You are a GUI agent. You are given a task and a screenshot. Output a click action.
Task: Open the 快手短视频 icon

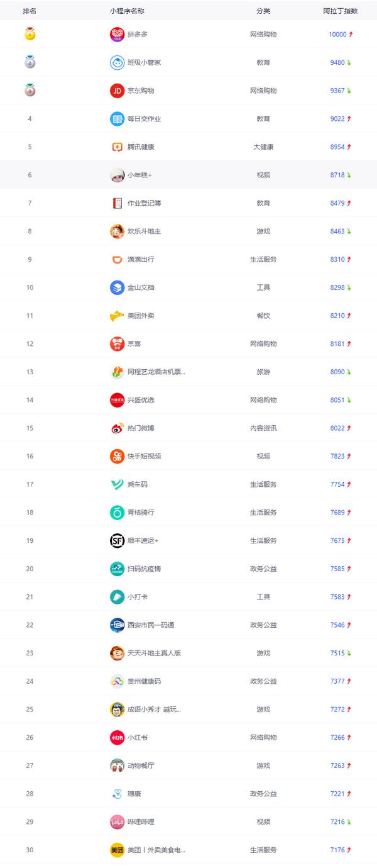coord(117,456)
